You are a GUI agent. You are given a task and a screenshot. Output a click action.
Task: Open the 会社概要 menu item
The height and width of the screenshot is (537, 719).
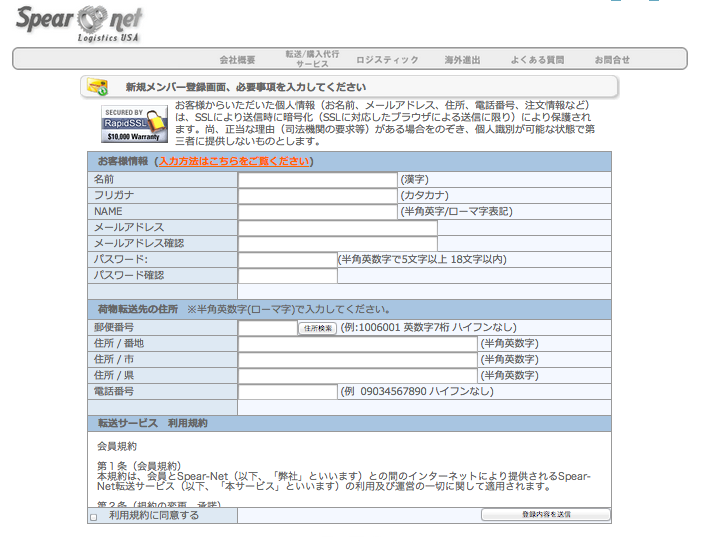237,60
